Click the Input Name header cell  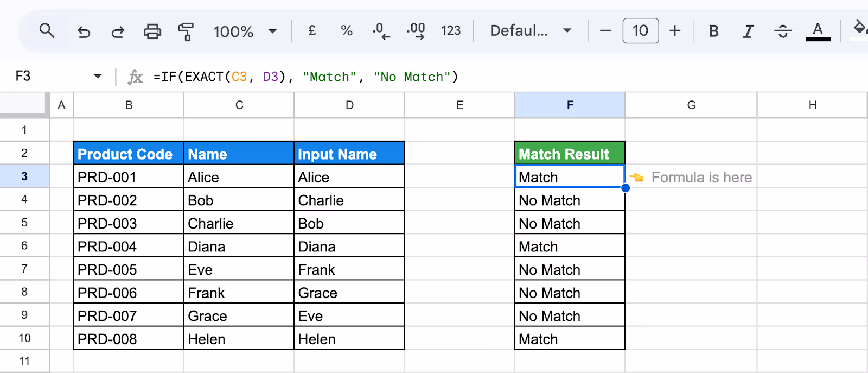(x=349, y=154)
